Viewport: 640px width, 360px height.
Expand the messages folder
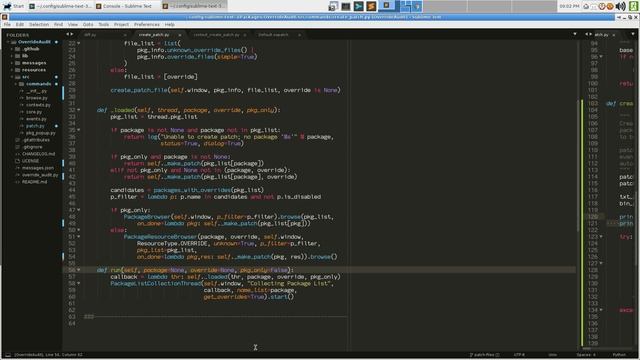[x=12, y=63]
